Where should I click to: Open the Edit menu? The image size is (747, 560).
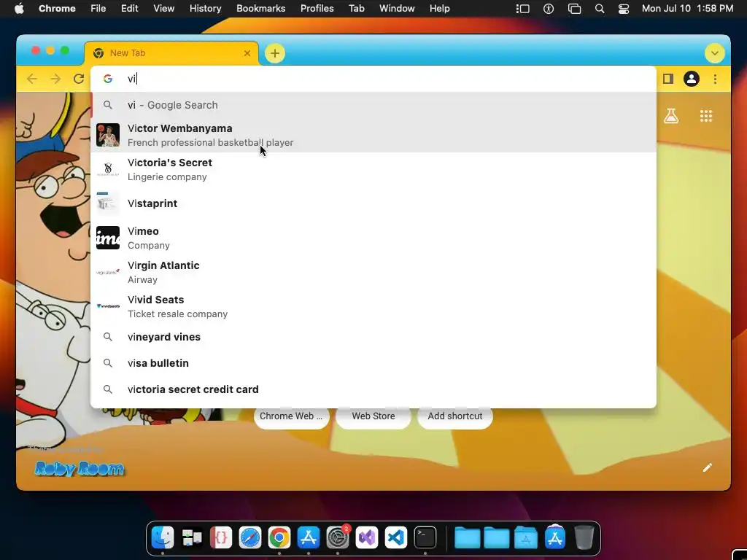130,9
